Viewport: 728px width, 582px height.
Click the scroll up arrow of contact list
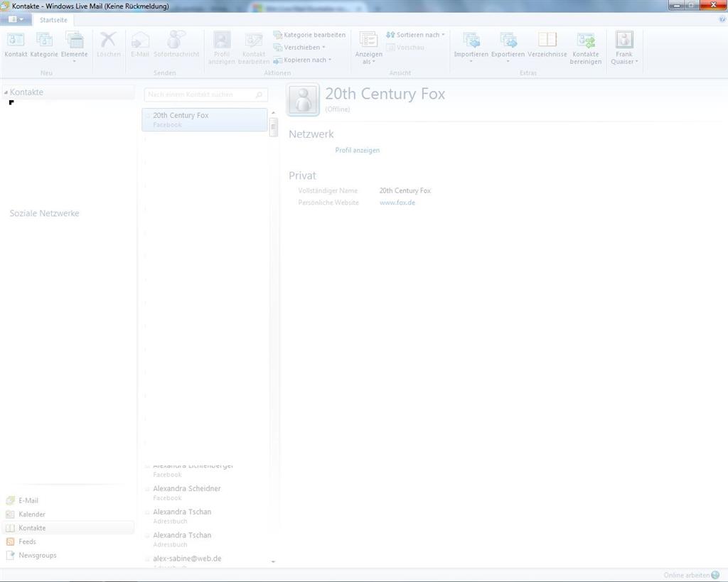(274, 113)
